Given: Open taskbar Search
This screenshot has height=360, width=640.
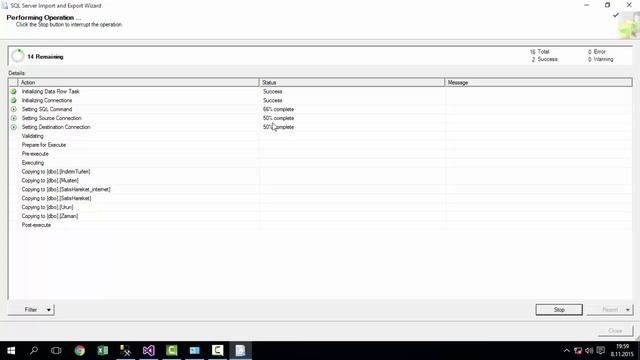Looking at the screenshot, I should tap(34, 350).
